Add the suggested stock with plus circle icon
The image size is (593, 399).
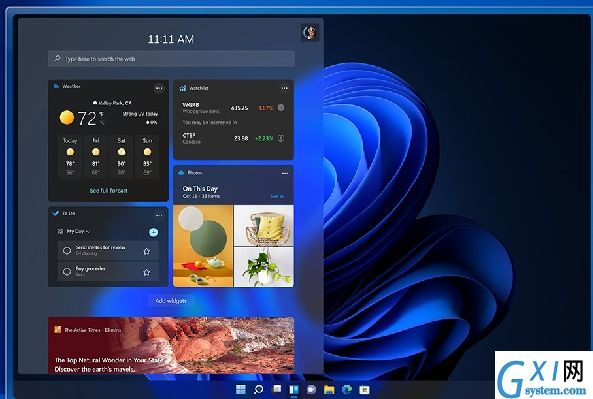click(281, 138)
